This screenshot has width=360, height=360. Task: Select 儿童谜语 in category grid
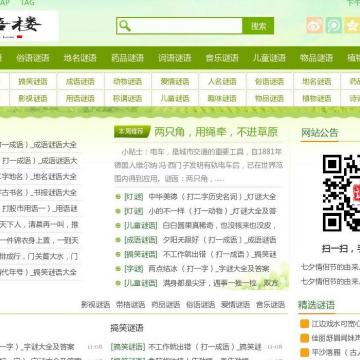click(175, 98)
